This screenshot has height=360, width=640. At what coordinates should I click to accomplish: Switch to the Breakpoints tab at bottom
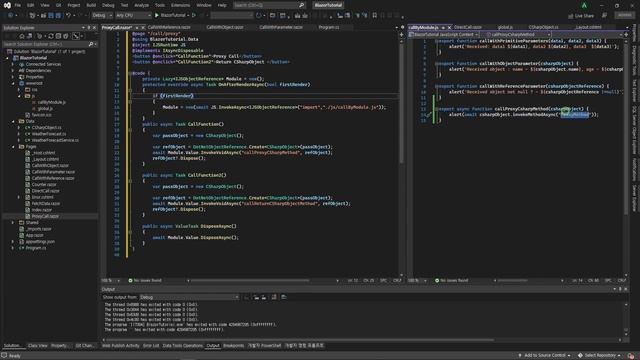233,346
